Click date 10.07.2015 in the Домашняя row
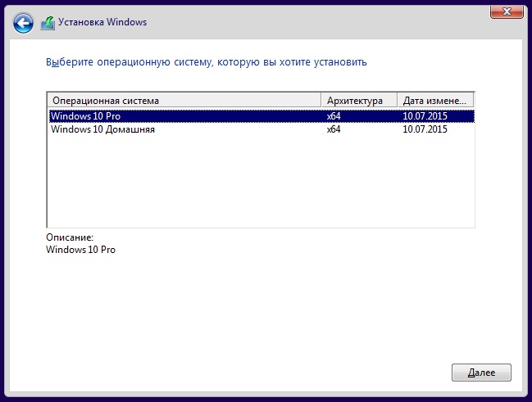 [425, 129]
